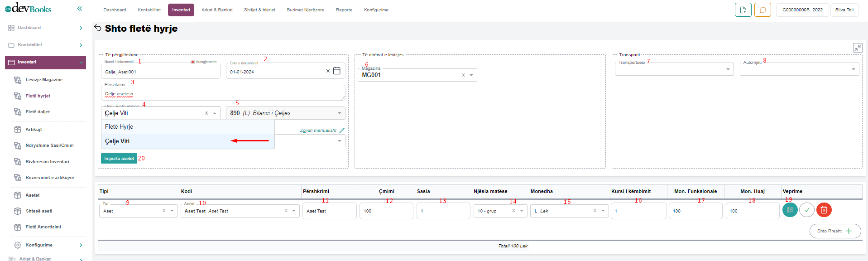
Task: Click the document export icon in header
Action: coord(743,10)
